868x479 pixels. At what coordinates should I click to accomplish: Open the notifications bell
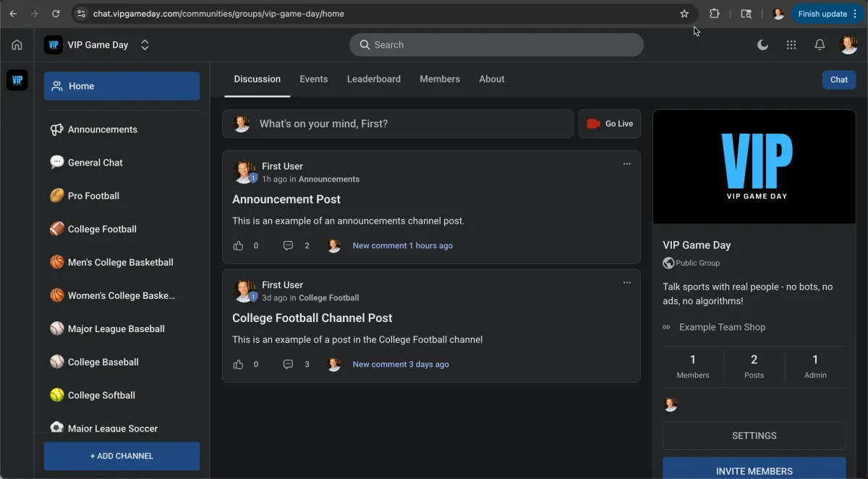tap(820, 45)
